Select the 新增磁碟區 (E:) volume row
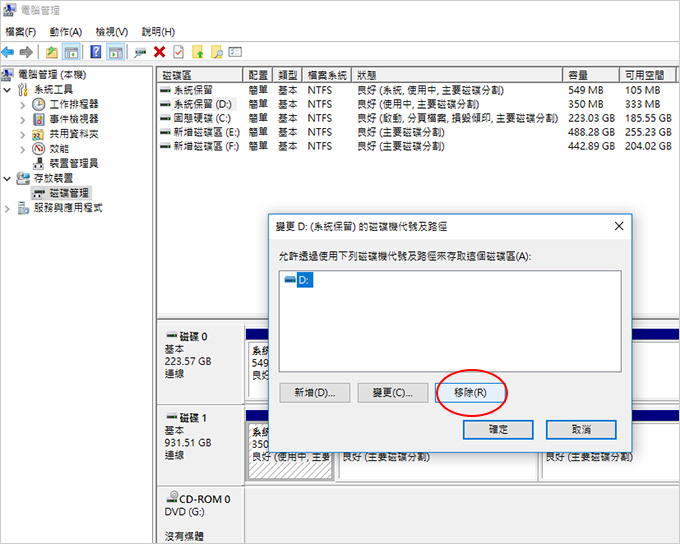Screen dimensions: 680x544 (416, 132)
